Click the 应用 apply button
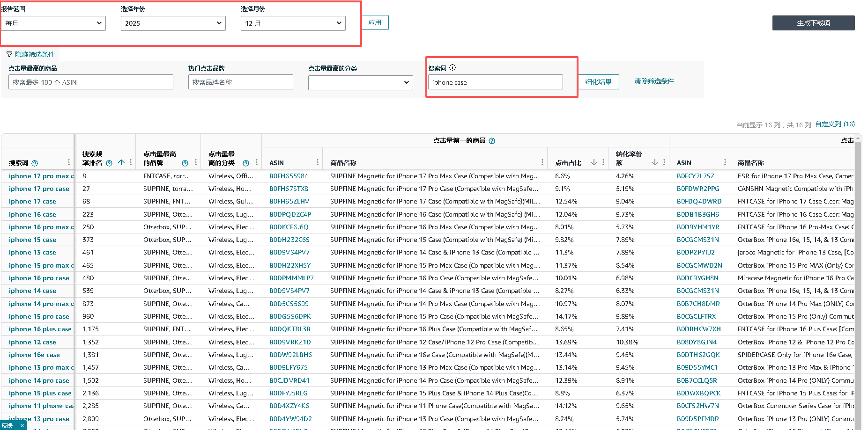The height and width of the screenshot is (430, 868). tap(375, 22)
